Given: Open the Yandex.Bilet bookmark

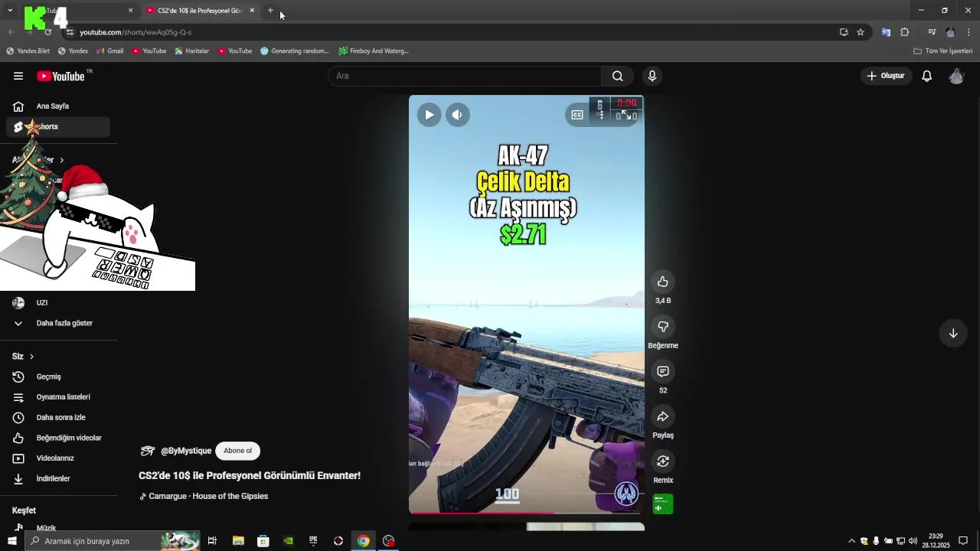Looking at the screenshot, I should point(28,51).
